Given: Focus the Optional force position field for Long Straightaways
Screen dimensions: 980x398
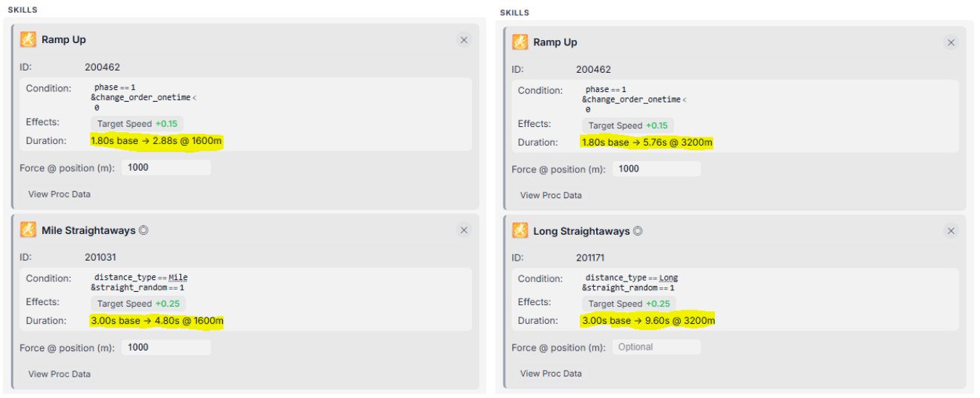Looking at the screenshot, I should pyautogui.click(x=656, y=347).
